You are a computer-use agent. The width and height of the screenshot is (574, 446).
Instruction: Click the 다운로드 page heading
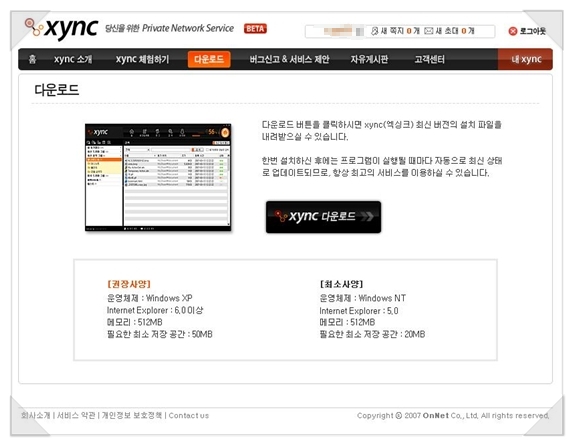point(57,90)
